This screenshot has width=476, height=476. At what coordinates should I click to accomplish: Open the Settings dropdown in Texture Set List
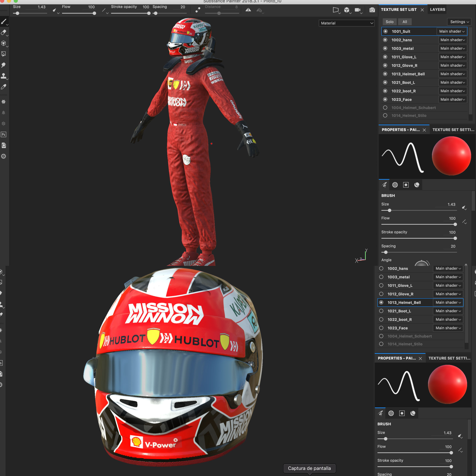click(x=459, y=22)
